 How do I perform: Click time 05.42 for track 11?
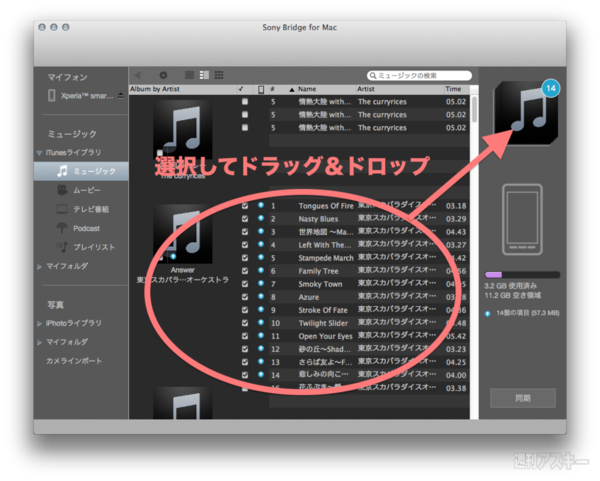click(456, 336)
